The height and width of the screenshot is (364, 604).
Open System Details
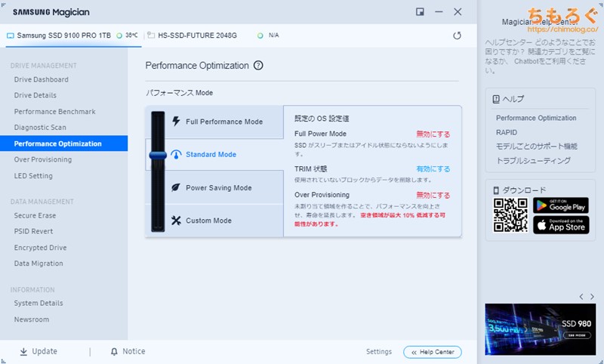[39, 303]
